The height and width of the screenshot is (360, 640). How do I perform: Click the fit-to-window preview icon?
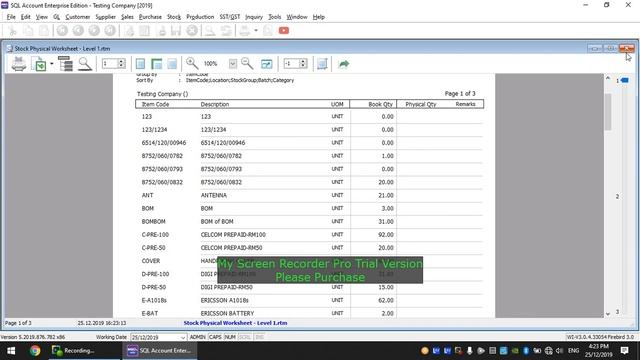(267, 64)
